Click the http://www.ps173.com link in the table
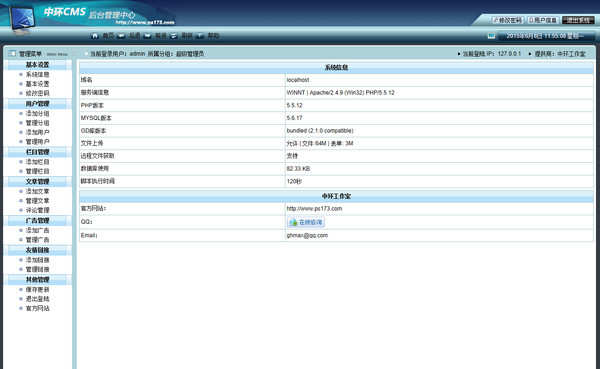The height and width of the screenshot is (369, 600). [314, 209]
